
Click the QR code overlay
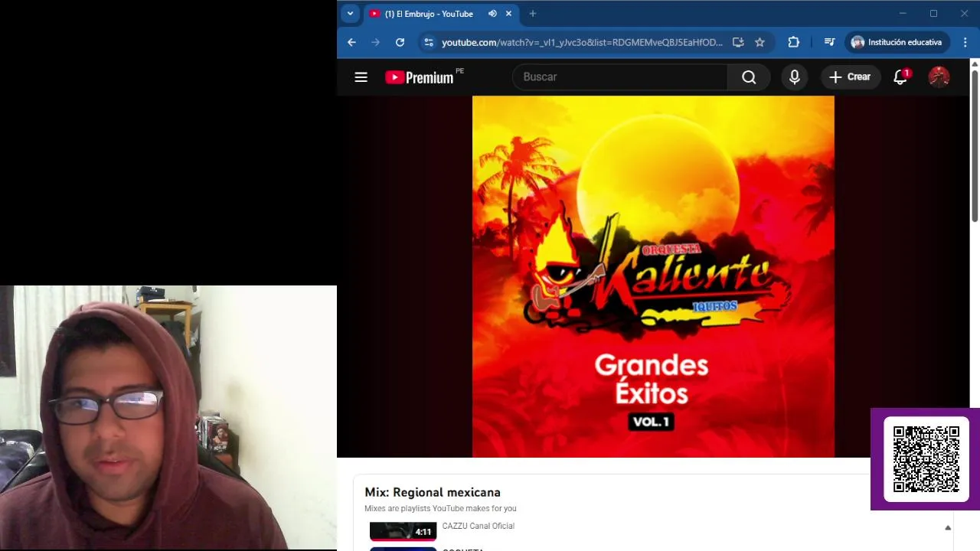(x=926, y=459)
